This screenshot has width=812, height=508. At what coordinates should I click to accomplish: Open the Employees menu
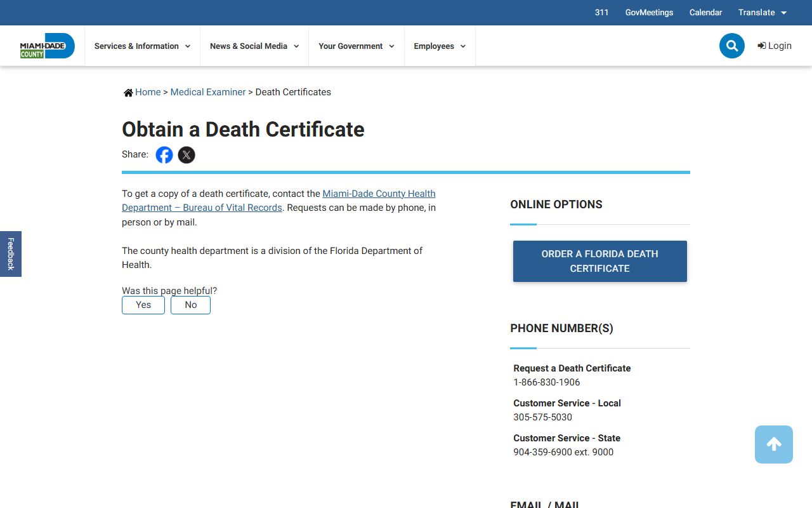440,46
